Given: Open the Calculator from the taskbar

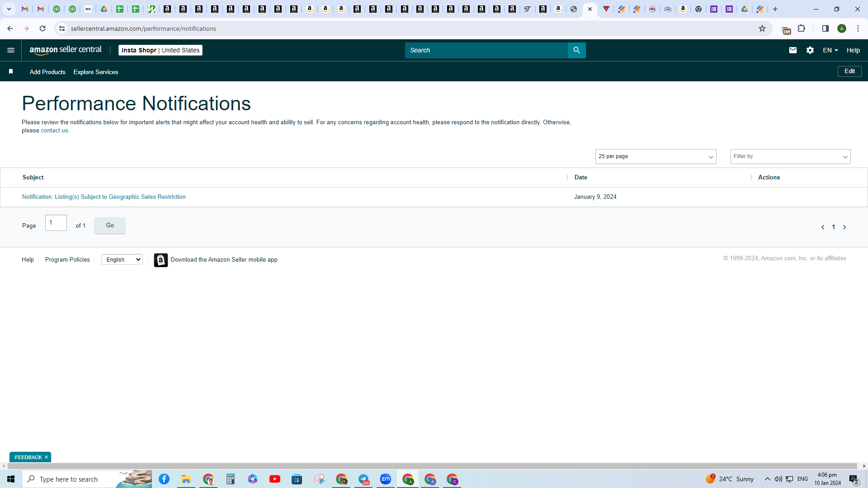Looking at the screenshot, I should pos(231,479).
